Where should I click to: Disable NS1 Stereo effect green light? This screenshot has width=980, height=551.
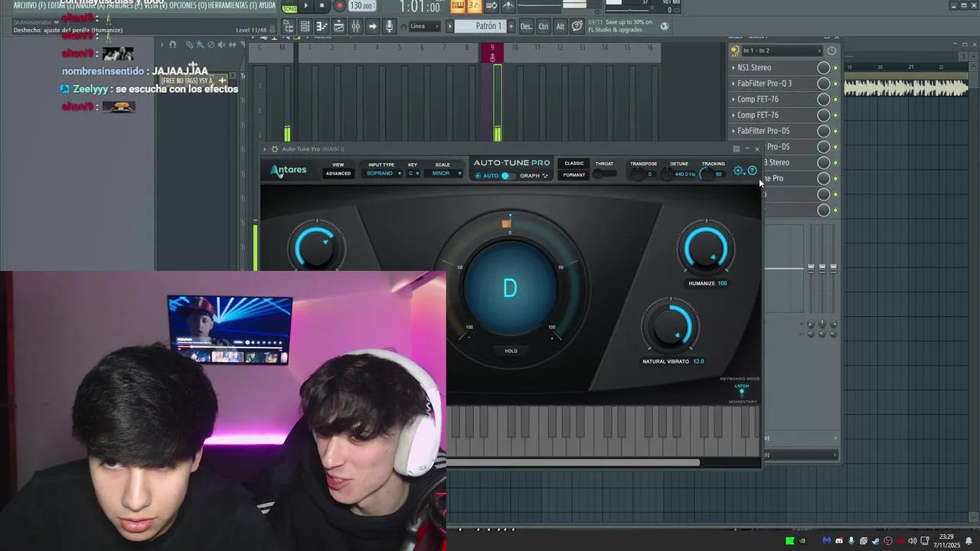pyautogui.click(x=835, y=68)
